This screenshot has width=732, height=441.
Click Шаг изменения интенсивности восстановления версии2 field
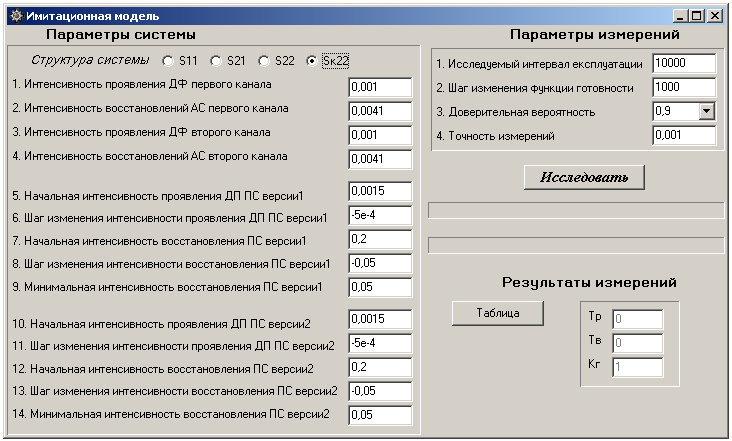tap(380, 391)
